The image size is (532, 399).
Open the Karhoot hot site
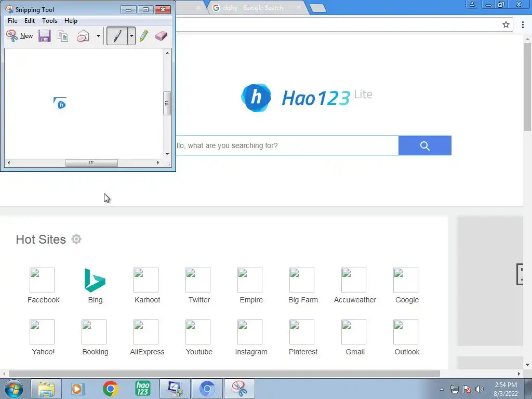[x=147, y=286]
